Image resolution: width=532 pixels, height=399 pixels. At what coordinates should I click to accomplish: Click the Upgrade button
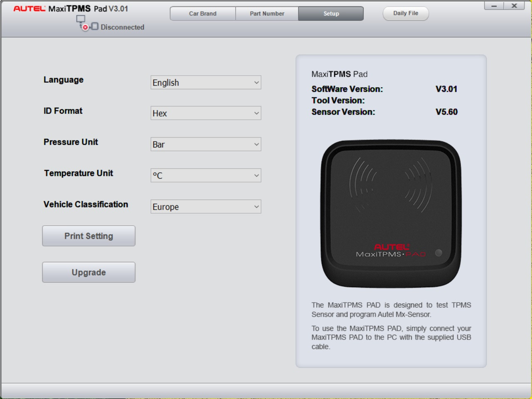pyautogui.click(x=89, y=272)
